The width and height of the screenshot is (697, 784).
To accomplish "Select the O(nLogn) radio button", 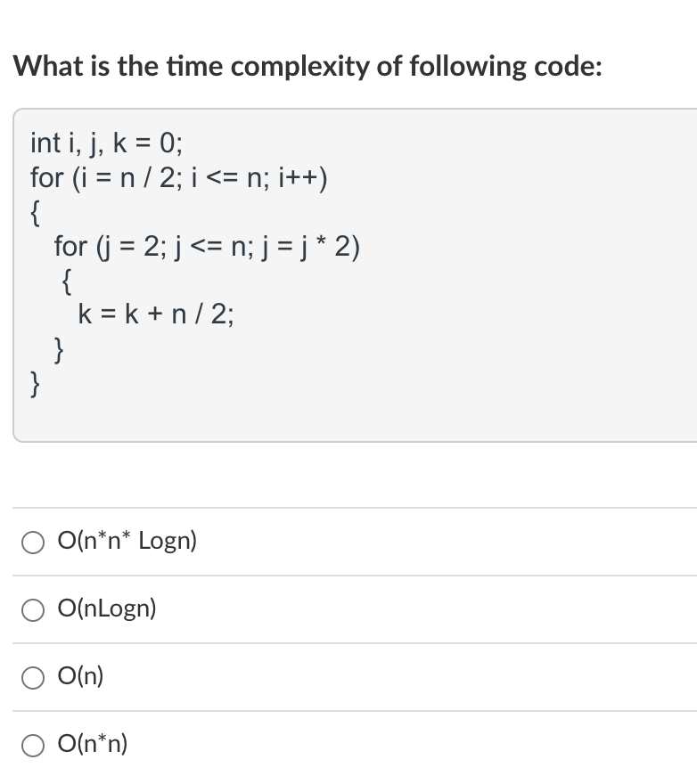I will click(33, 609).
